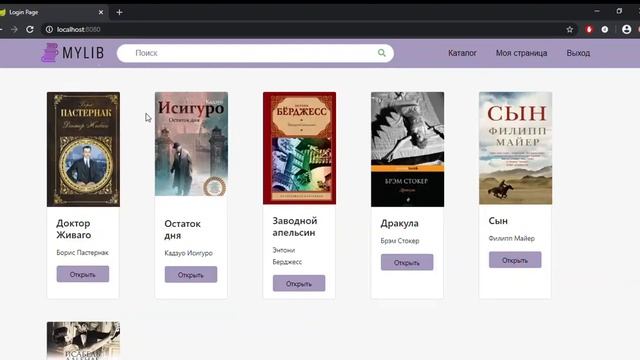Viewport: 640px width, 360px height.
Task: Open Остаток дня with Открыть button
Action: [x=191, y=275]
